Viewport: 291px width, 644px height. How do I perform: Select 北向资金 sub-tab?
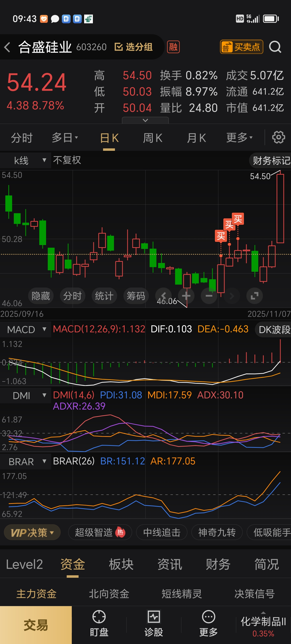click(x=109, y=594)
